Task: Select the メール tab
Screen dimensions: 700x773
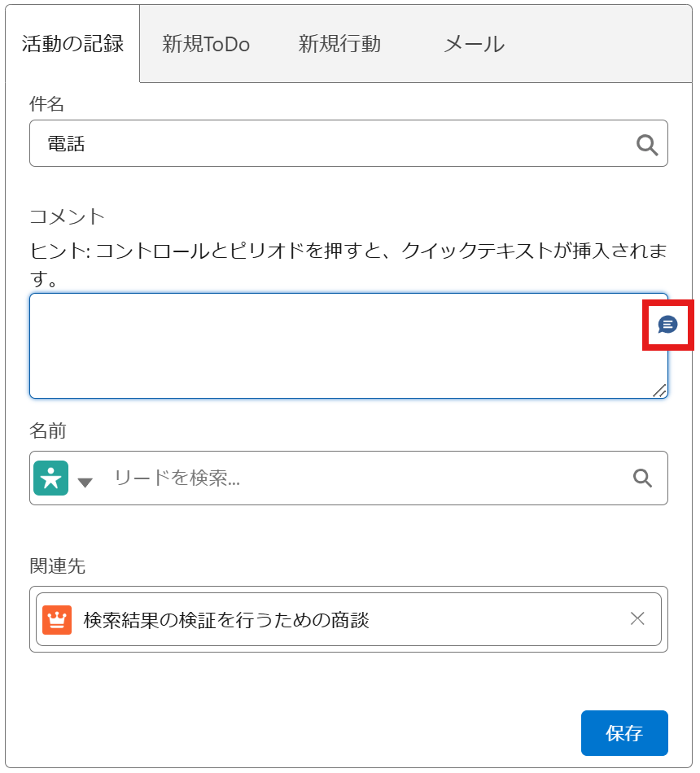Action: point(474,44)
